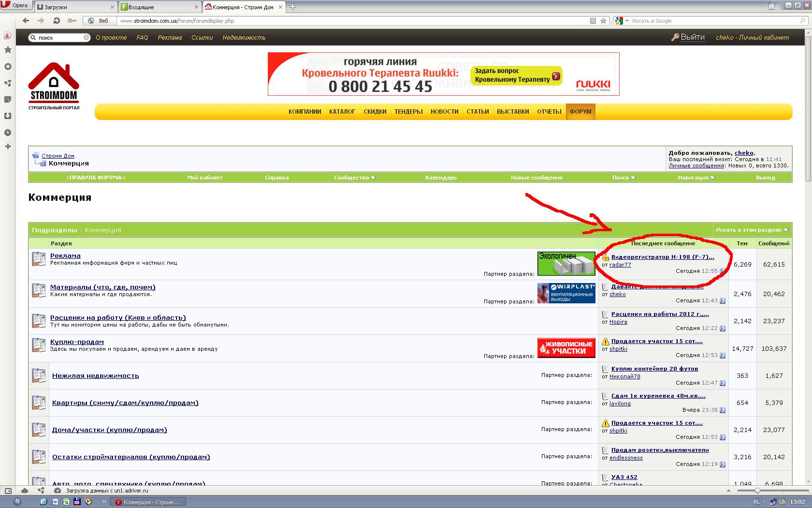
Task: Open Квартиры (сниму/сдам/куплю/продам) section
Action: [125, 403]
